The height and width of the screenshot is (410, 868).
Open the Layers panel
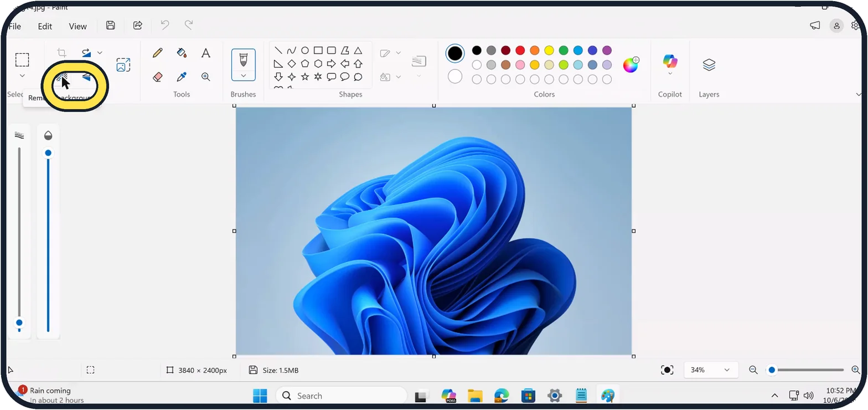click(x=709, y=65)
